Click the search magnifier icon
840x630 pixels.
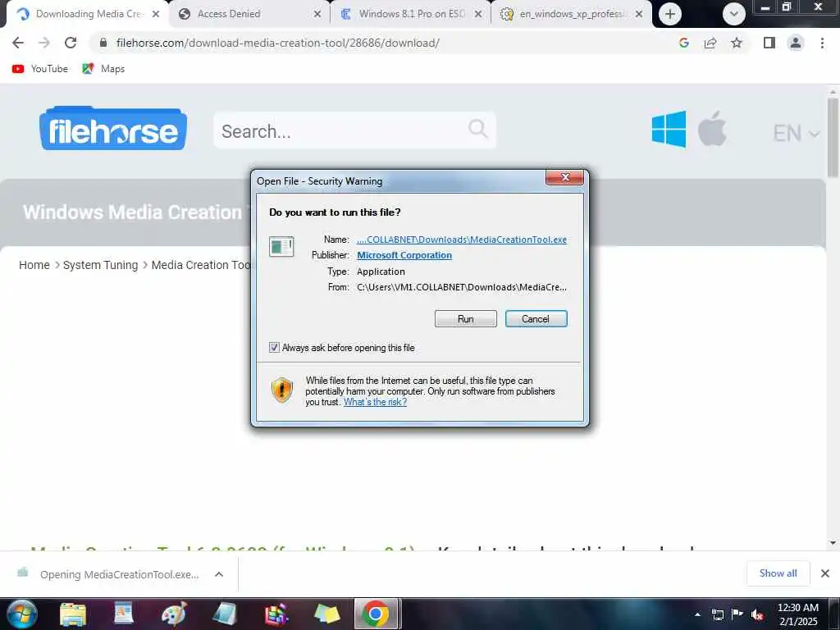point(477,129)
